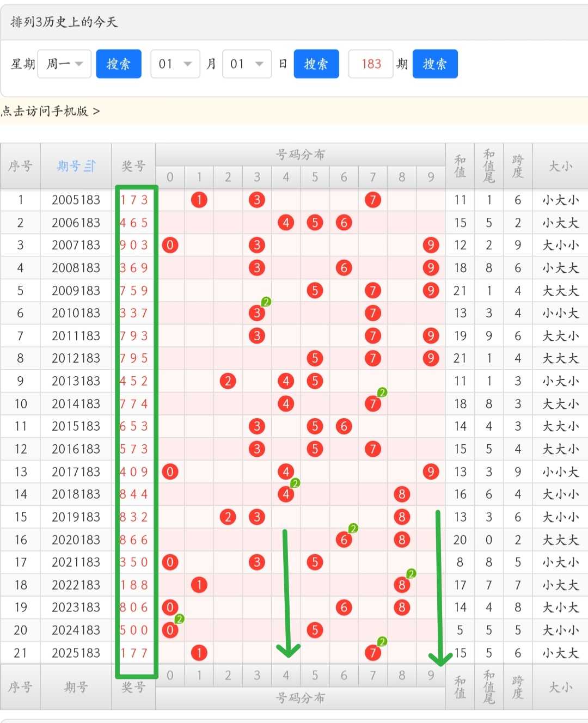Click red ball 2 in row 2019183
This screenshot has width=588, height=723.
click(228, 517)
